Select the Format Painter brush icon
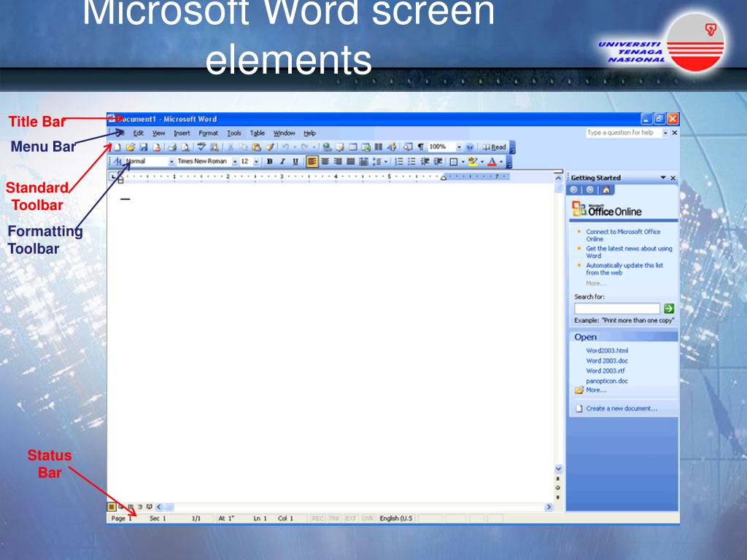 pos(270,147)
